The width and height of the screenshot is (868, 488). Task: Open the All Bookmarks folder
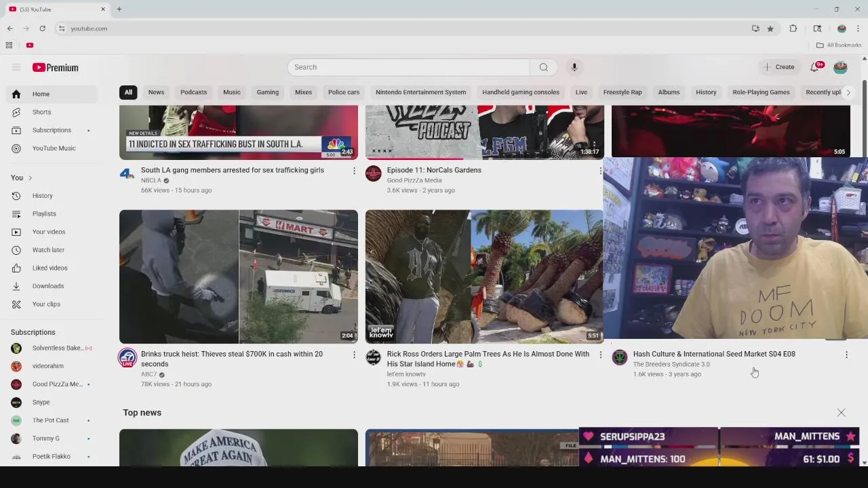coord(839,45)
